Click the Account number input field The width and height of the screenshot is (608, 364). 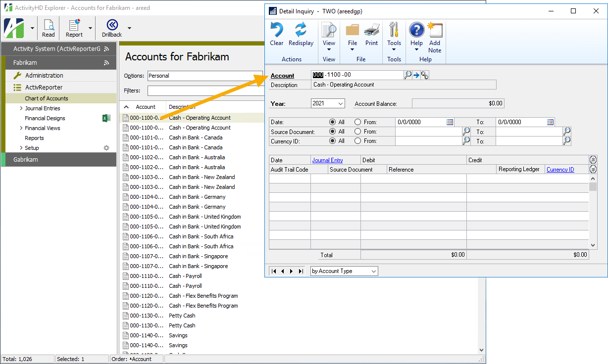pos(357,75)
